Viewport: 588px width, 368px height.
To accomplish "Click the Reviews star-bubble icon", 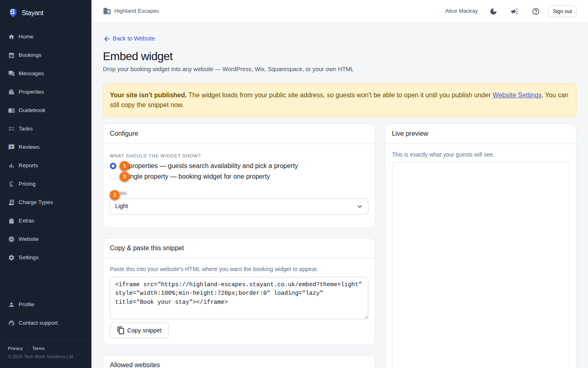I will [11, 147].
